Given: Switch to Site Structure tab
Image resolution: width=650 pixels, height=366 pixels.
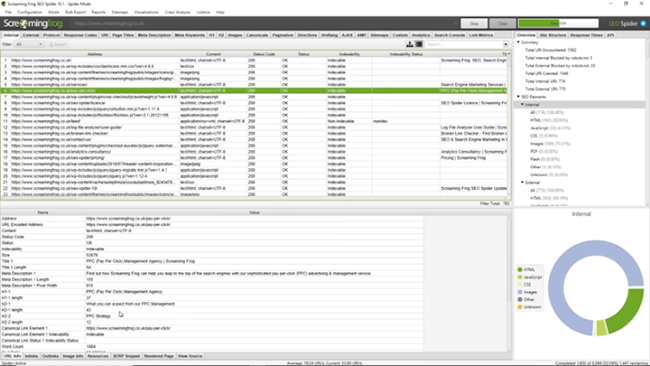Looking at the screenshot, I should (553, 35).
